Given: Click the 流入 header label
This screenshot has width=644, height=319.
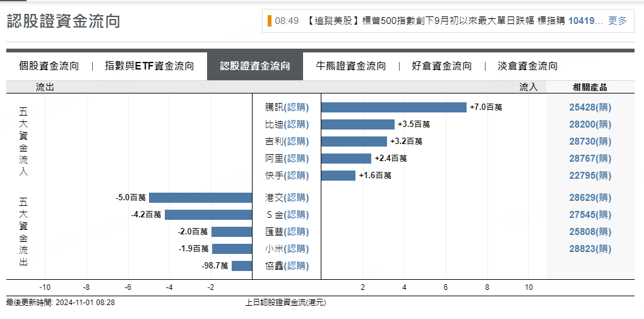Looking at the screenshot, I should 528,87.
